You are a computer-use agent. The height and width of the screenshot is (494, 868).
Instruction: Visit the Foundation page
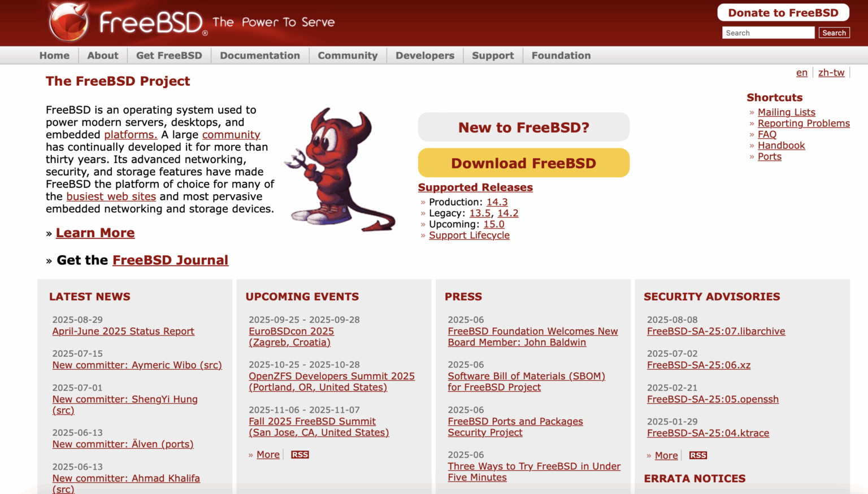tap(561, 55)
